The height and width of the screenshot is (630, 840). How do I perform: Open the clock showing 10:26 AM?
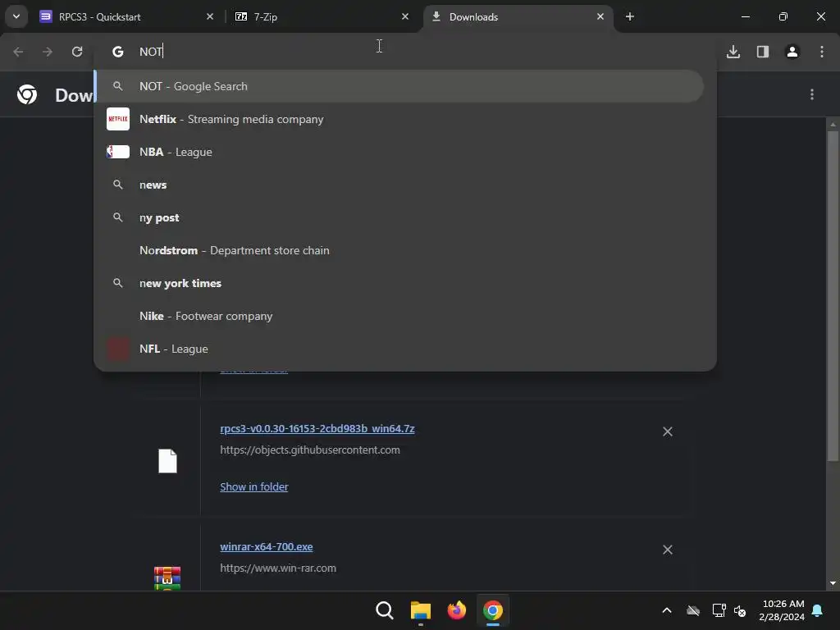(782, 610)
